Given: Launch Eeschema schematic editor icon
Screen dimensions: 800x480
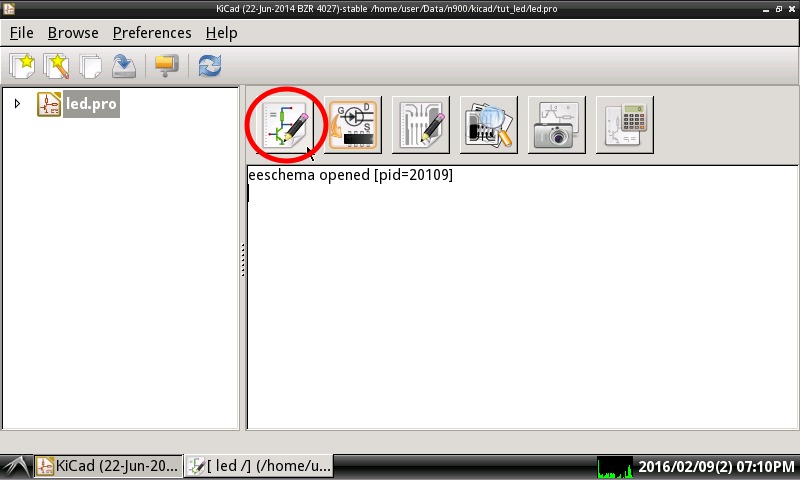Looking at the screenshot, I should click(x=285, y=125).
